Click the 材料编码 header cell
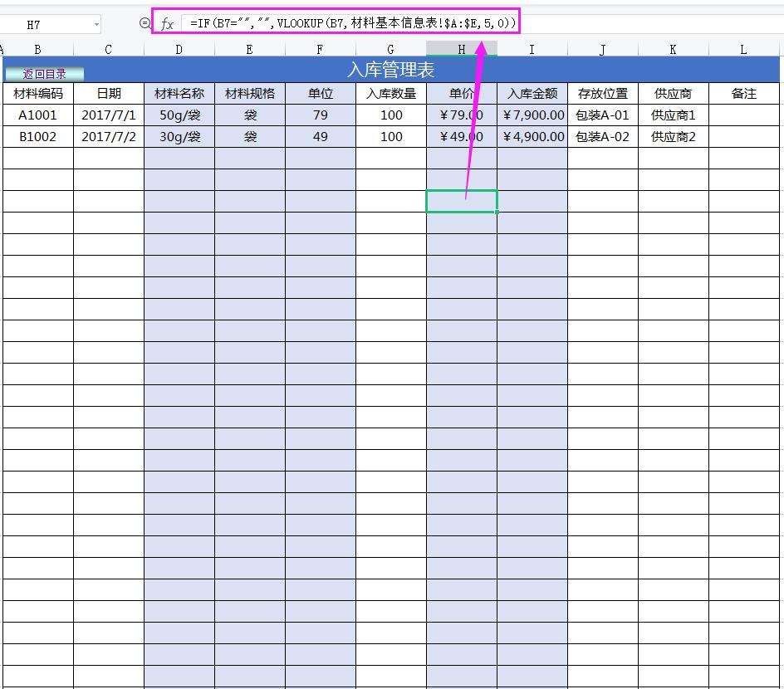The image size is (784, 689). click(x=38, y=94)
